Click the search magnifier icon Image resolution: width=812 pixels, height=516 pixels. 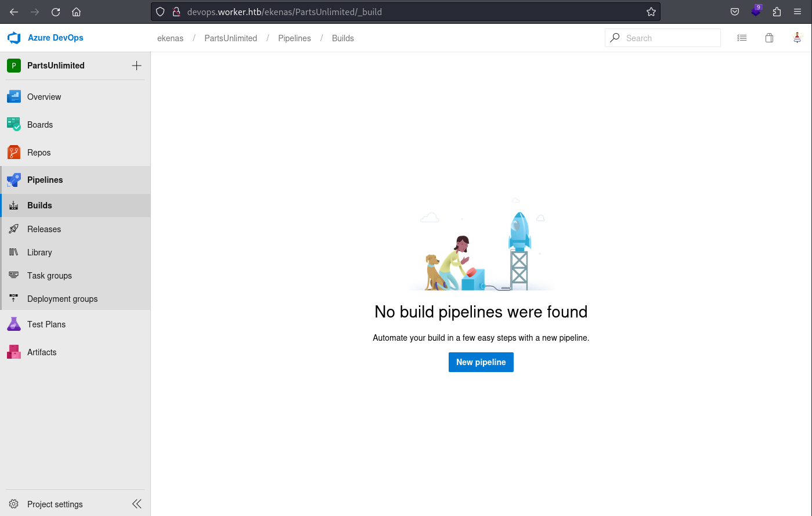pos(615,38)
